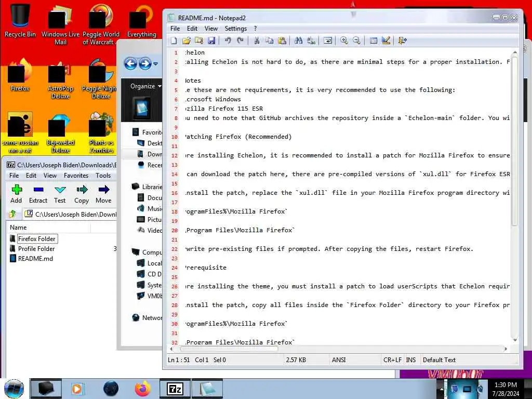Click Firefox icon on taskbar

click(x=142, y=389)
